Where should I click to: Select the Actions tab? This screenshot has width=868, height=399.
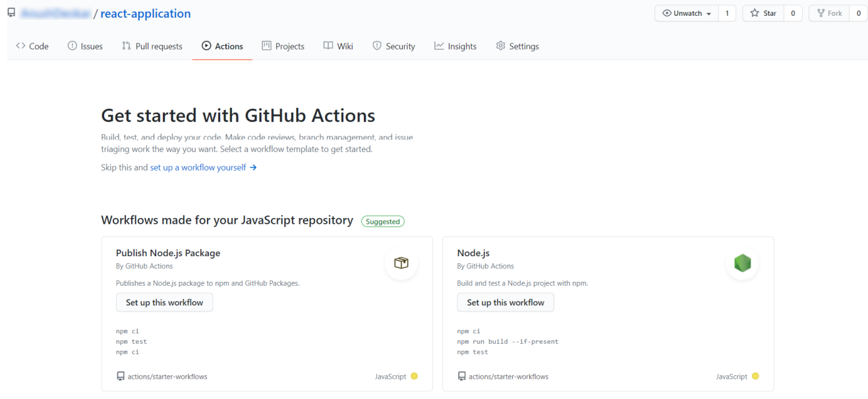click(x=222, y=46)
